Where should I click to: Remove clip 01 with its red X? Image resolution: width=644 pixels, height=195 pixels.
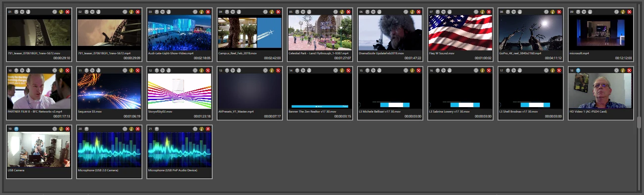click(x=68, y=12)
